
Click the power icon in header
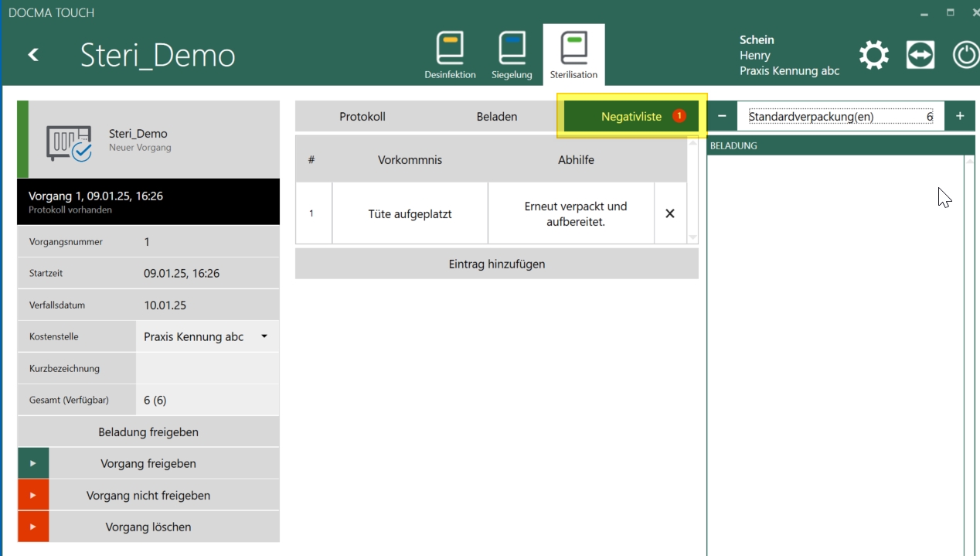click(x=965, y=55)
